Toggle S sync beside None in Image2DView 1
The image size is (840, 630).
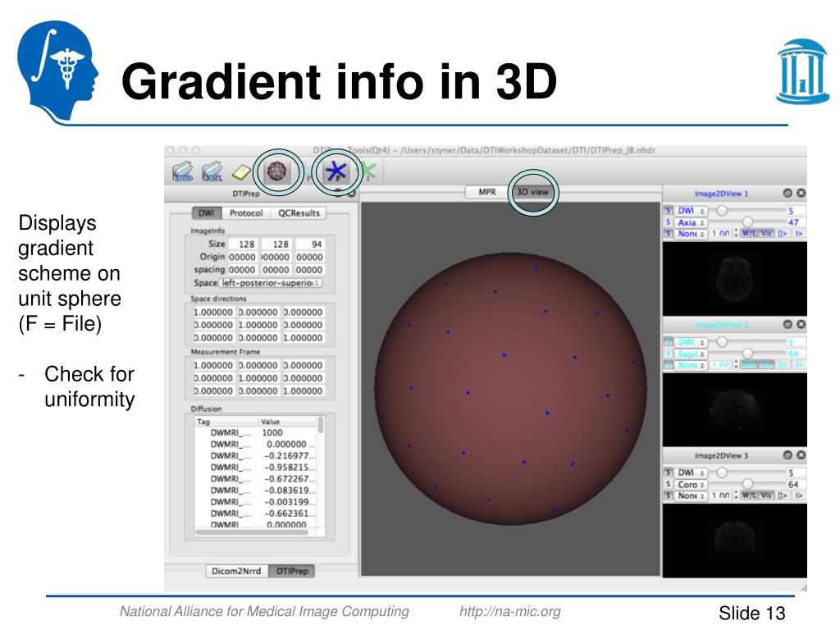click(x=668, y=234)
